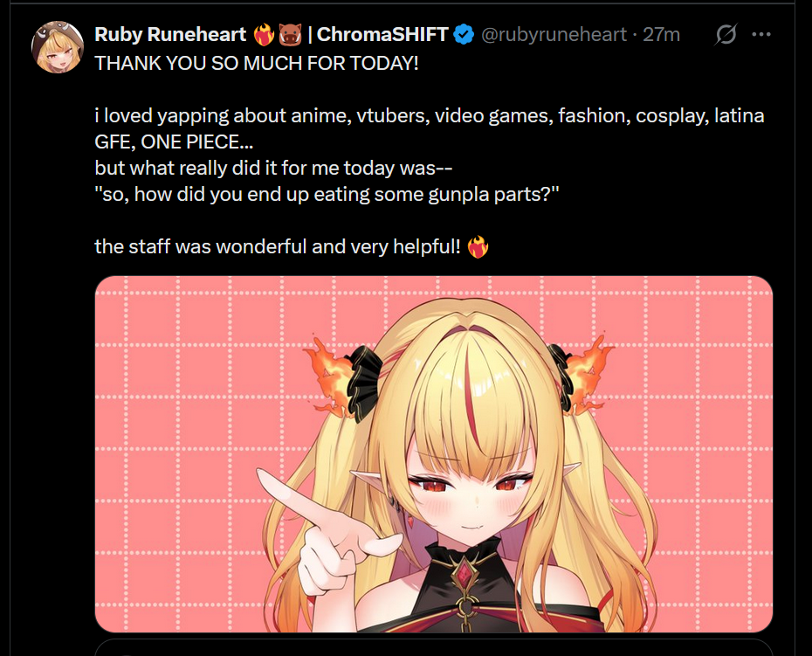Click the "THANK YOU SO MUCH FOR TODAY!" line
The width and height of the screenshot is (812, 656).
tap(257, 63)
